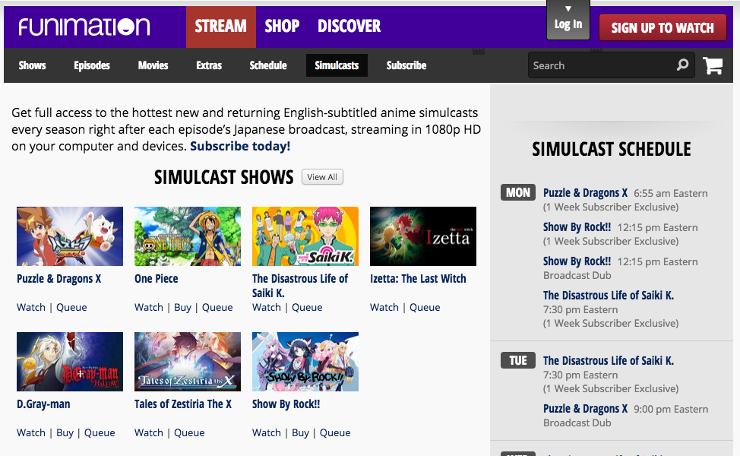Queue The Disastrous Life of Saiki K.
The image size is (740, 456).
click(x=307, y=307)
